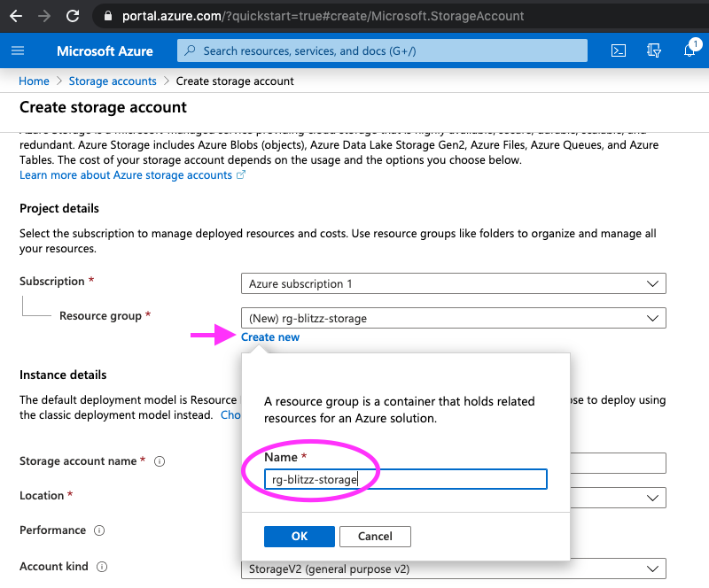Open Cloud Shell from the header

click(x=618, y=50)
